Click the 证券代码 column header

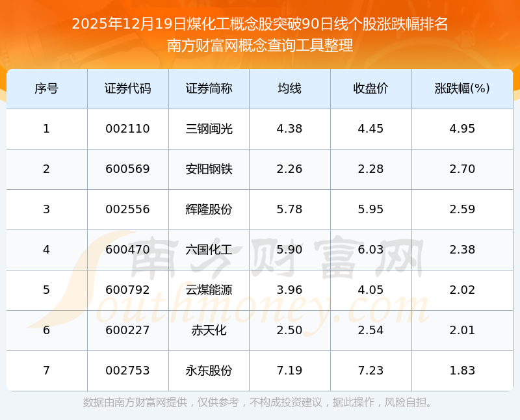point(127,88)
